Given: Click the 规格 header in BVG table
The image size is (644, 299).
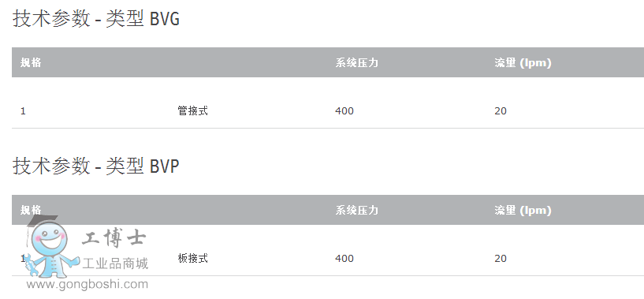Looking at the screenshot, I should (31, 62).
